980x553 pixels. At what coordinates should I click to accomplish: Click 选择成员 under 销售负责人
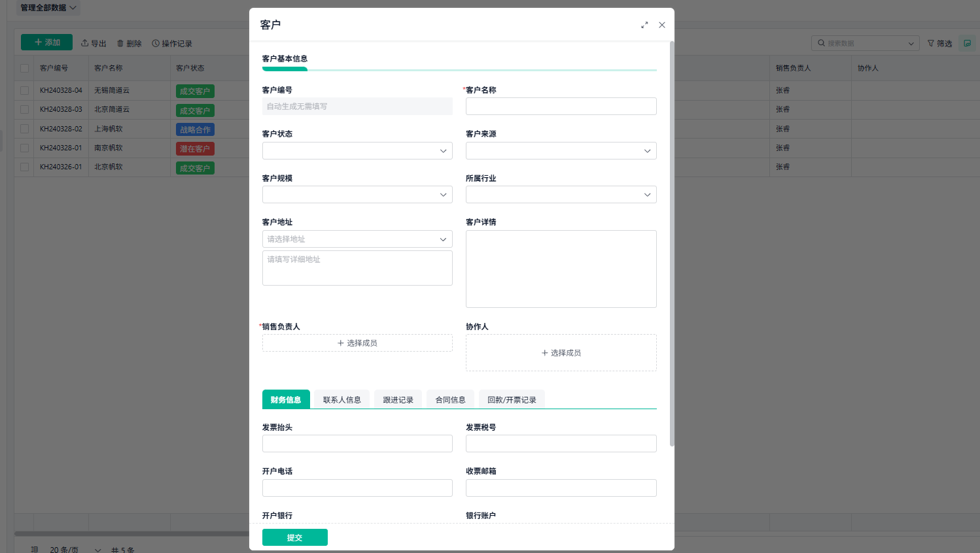357,343
